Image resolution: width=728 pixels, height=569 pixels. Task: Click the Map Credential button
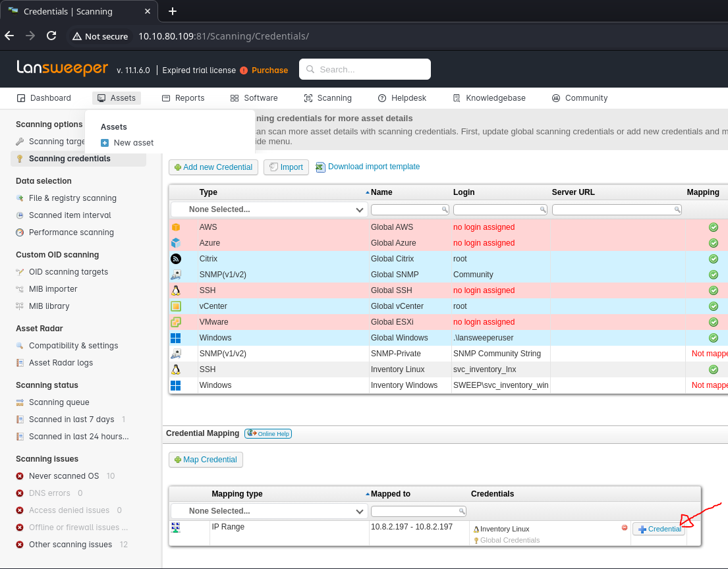click(206, 460)
